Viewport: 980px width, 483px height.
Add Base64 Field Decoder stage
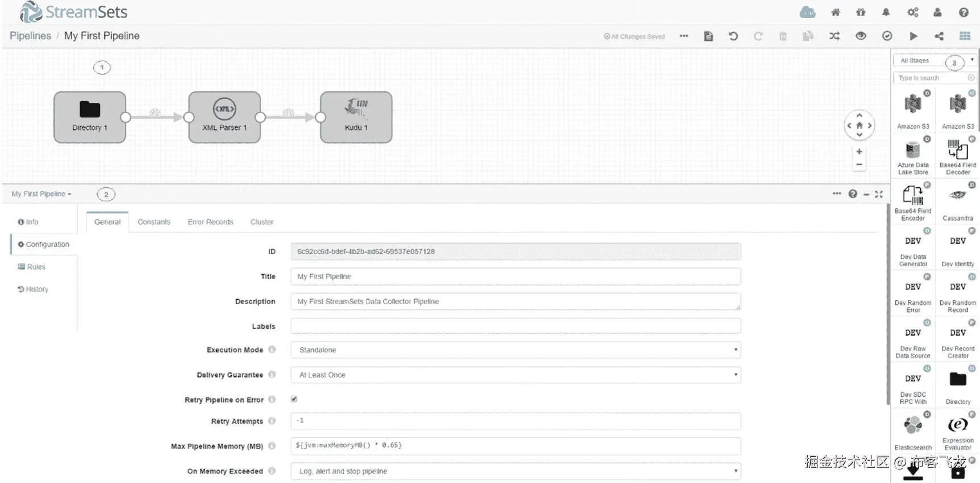(958, 157)
